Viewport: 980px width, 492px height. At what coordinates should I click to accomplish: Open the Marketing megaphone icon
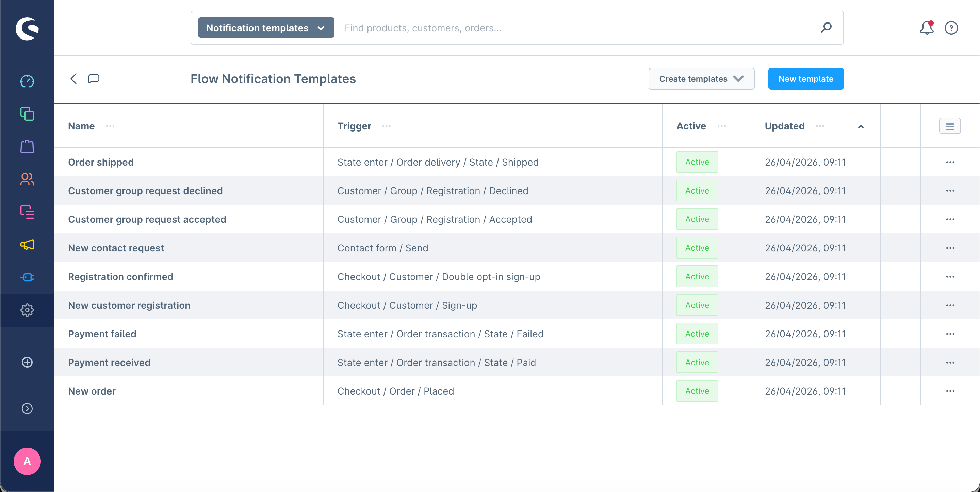(27, 245)
